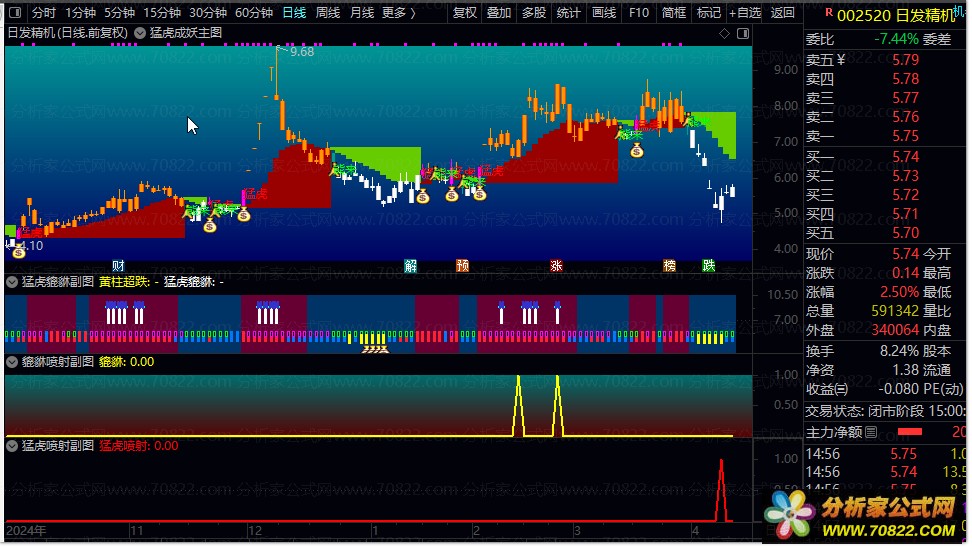The width and height of the screenshot is (972, 547).
Task: Switch to 周线 weekly chart
Action: [x=328, y=12]
